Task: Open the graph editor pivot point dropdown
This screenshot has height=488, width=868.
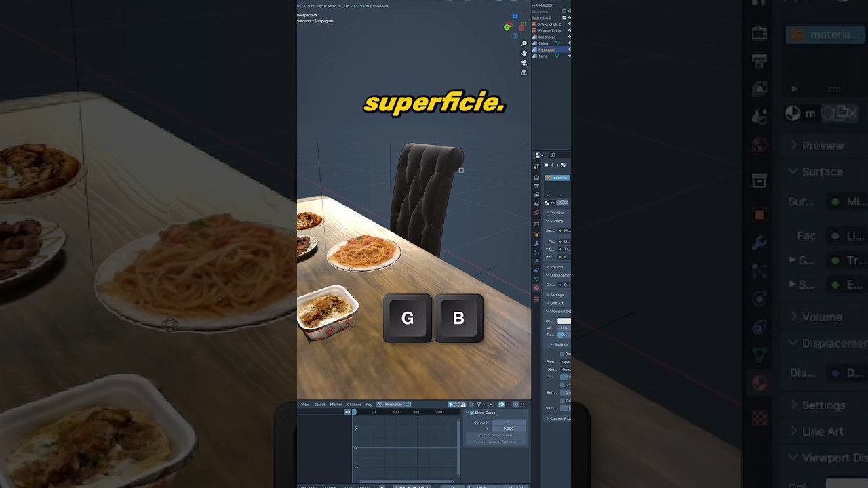Action: [492, 405]
